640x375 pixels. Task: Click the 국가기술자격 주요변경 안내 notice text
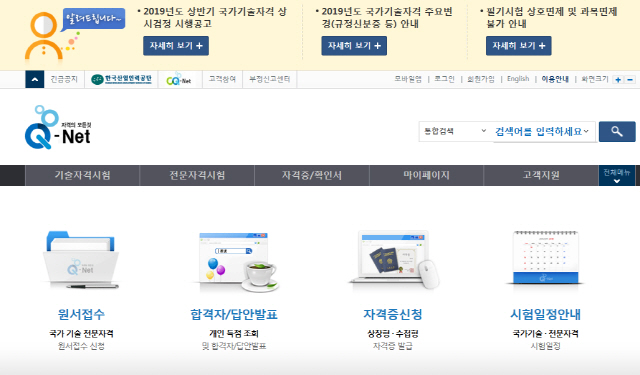387,18
